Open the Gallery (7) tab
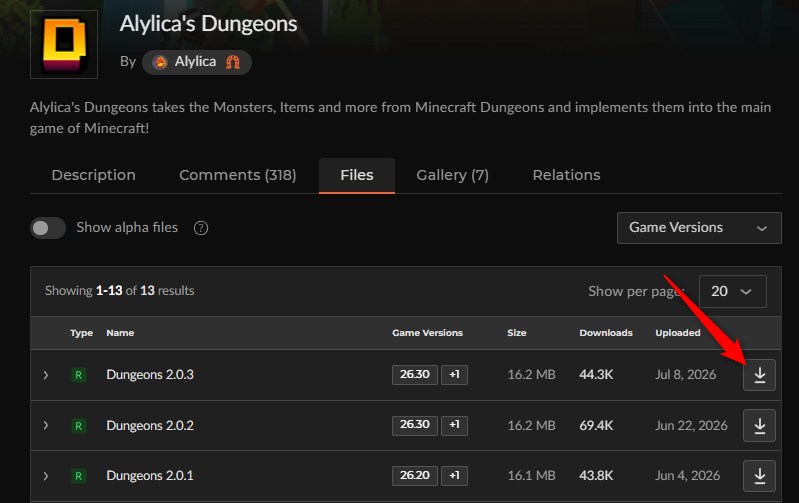Image resolution: width=799 pixels, height=503 pixels. coord(452,175)
